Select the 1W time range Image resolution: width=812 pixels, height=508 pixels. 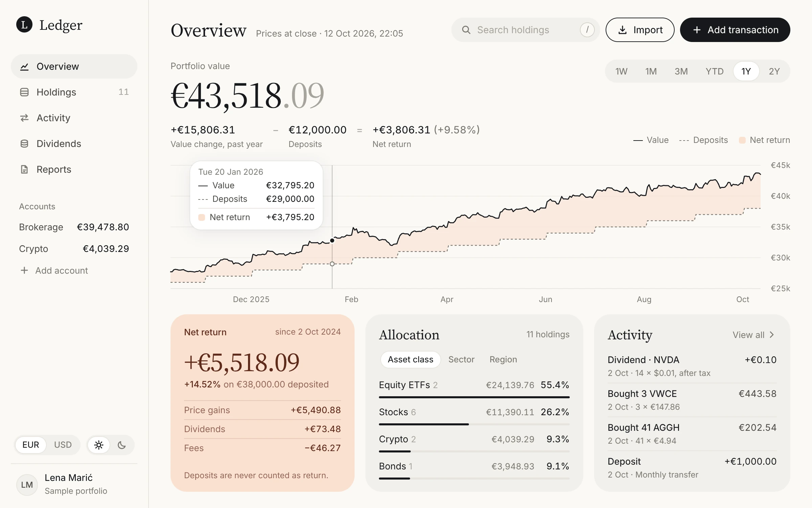tap(621, 71)
